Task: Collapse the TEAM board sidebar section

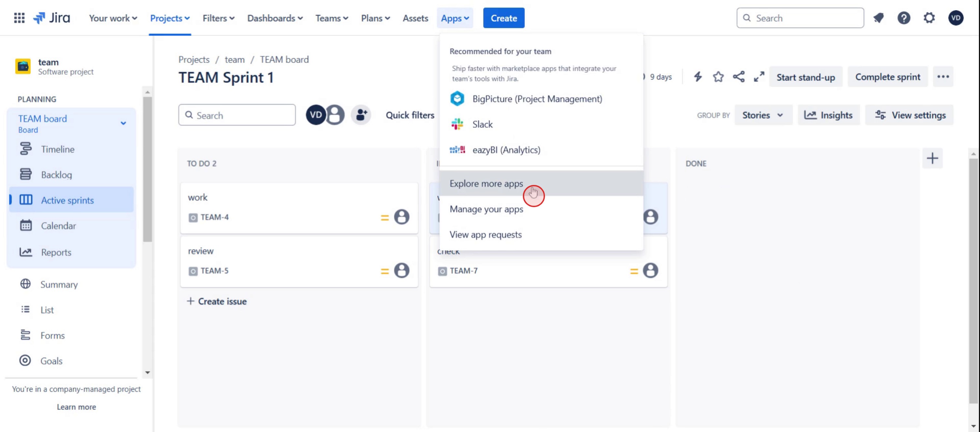Action: [x=123, y=123]
